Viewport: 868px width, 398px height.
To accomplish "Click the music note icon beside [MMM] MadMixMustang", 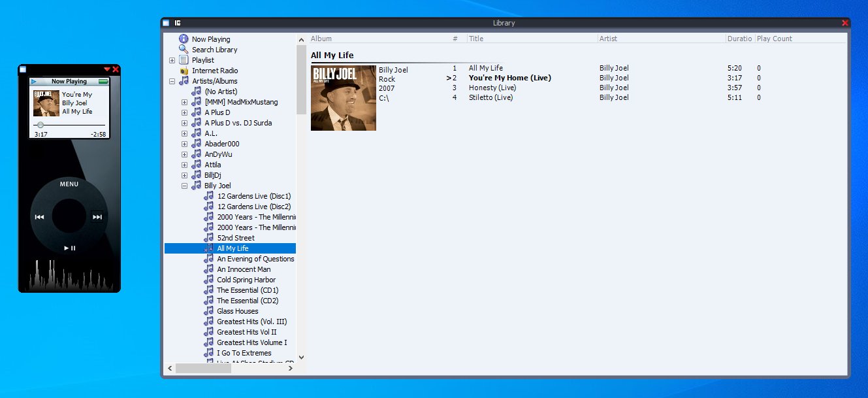I will (196, 102).
